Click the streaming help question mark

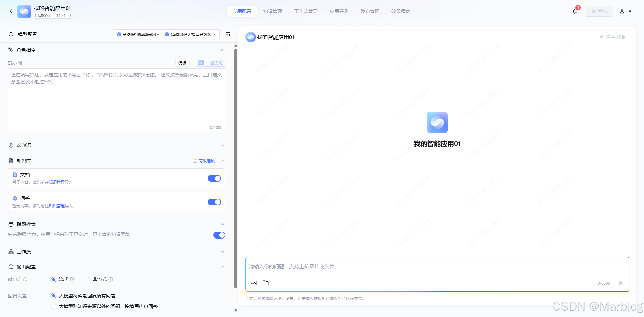coord(72,279)
